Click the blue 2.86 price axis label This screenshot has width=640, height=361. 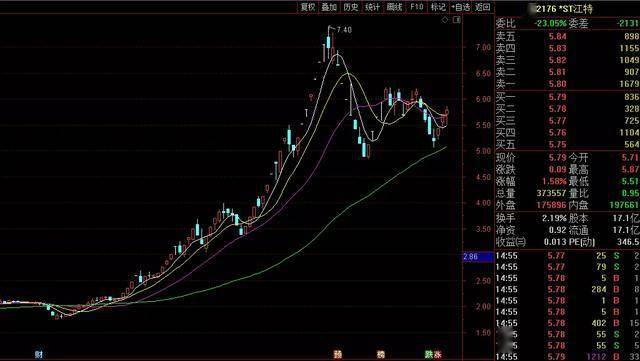[478, 257]
